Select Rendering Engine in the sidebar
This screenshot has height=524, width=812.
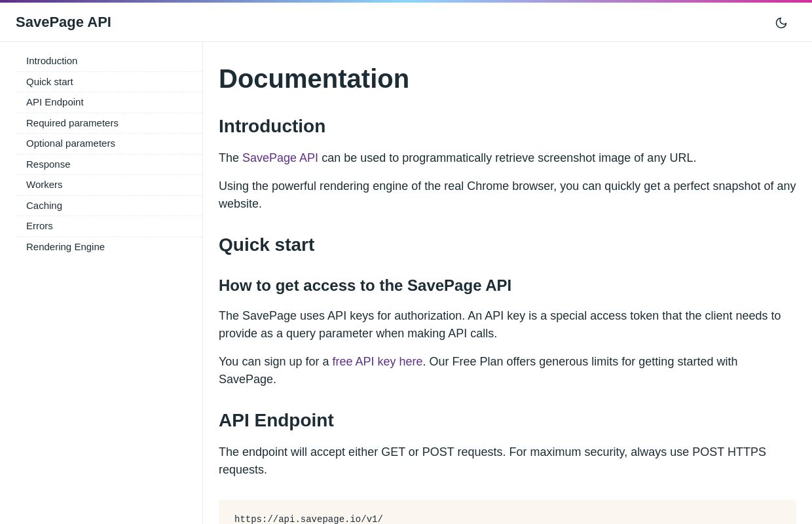109,247
